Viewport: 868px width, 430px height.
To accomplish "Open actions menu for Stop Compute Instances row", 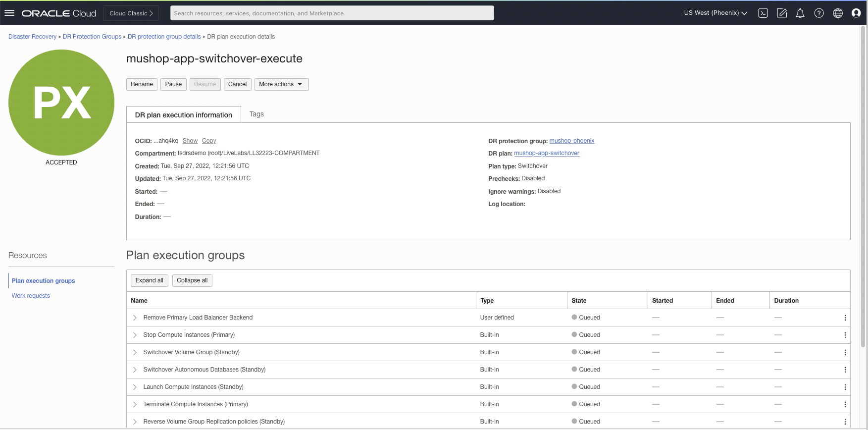I will pyautogui.click(x=845, y=335).
